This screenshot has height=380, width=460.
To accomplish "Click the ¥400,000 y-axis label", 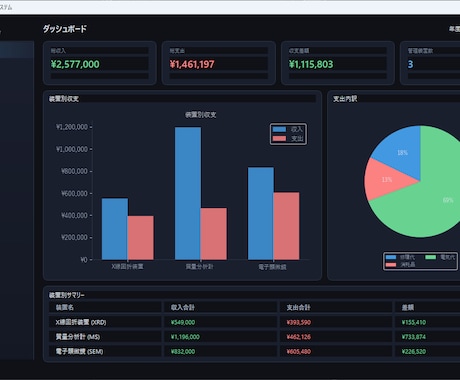I will [x=74, y=215].
